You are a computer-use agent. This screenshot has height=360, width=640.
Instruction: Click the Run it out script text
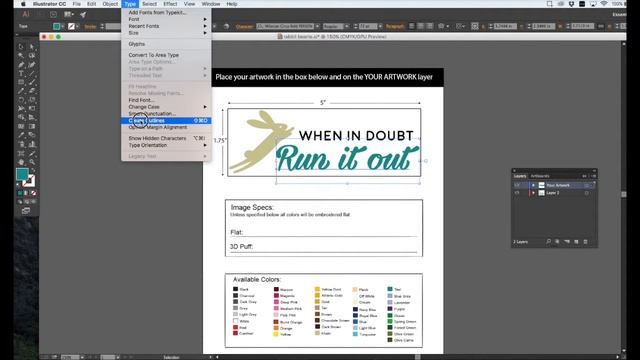click(347, 158)
